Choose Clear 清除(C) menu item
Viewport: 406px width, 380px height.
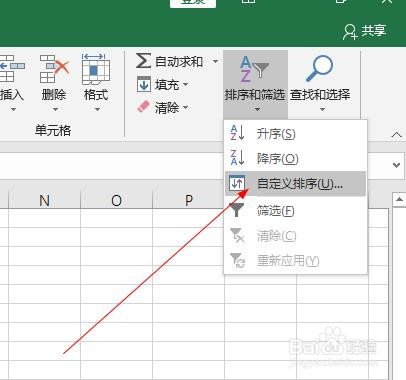coord(296,236)
